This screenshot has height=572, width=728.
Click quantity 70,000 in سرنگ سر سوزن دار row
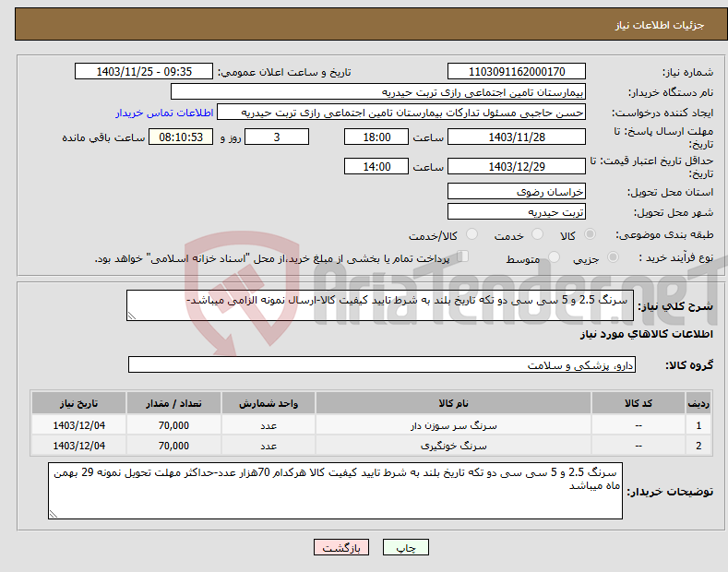(173, 425)
